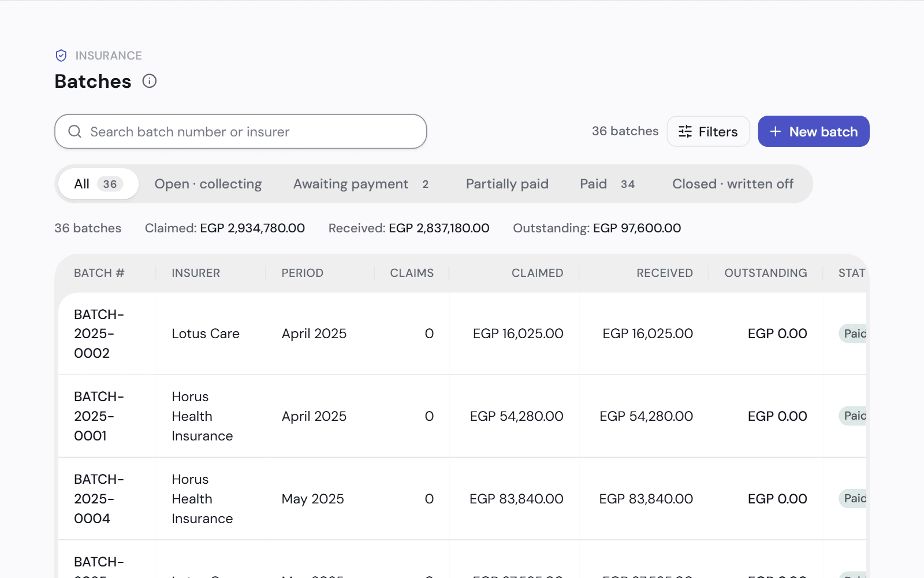Screen dimensions: 924x578
Task: Switch to Partially paid tab
Action: (x=507, y=184)
